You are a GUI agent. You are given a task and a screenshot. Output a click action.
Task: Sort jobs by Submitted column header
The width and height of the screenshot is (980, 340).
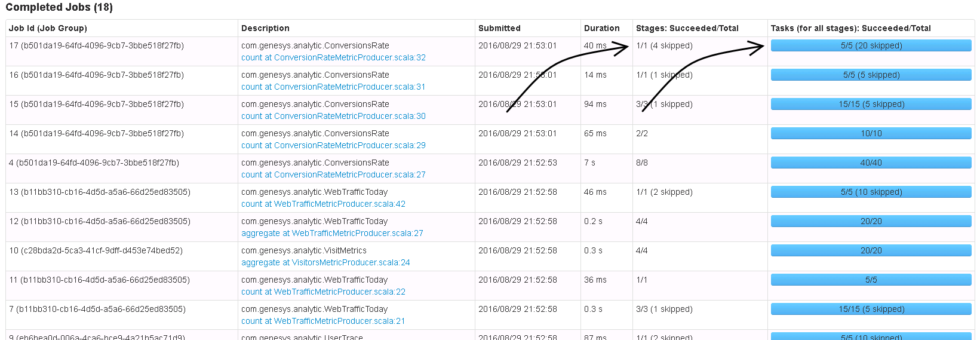[499, 28]
